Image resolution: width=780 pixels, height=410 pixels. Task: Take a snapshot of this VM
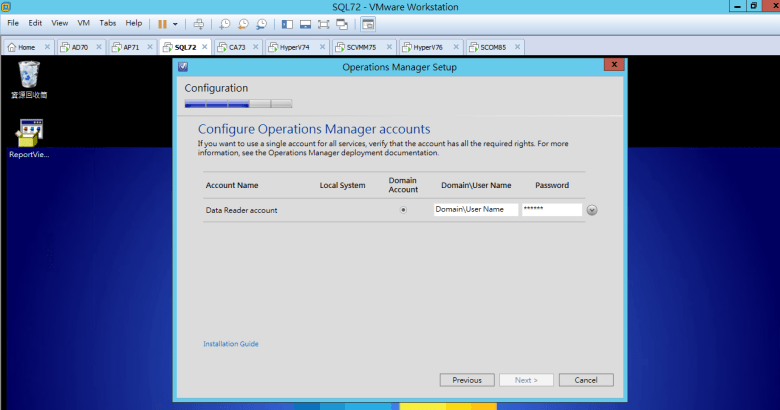pos(225,23)
